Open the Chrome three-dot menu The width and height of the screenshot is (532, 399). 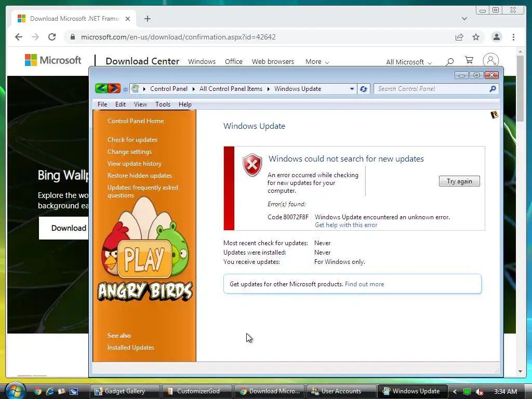[513, 37]
